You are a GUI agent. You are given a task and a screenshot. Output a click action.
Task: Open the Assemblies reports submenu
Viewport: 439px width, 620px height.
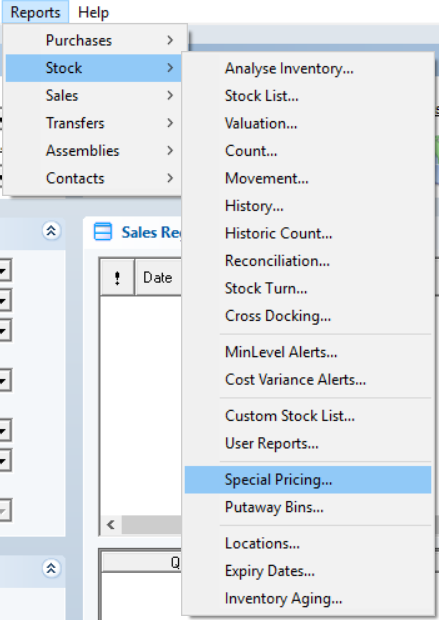[94, 151]
